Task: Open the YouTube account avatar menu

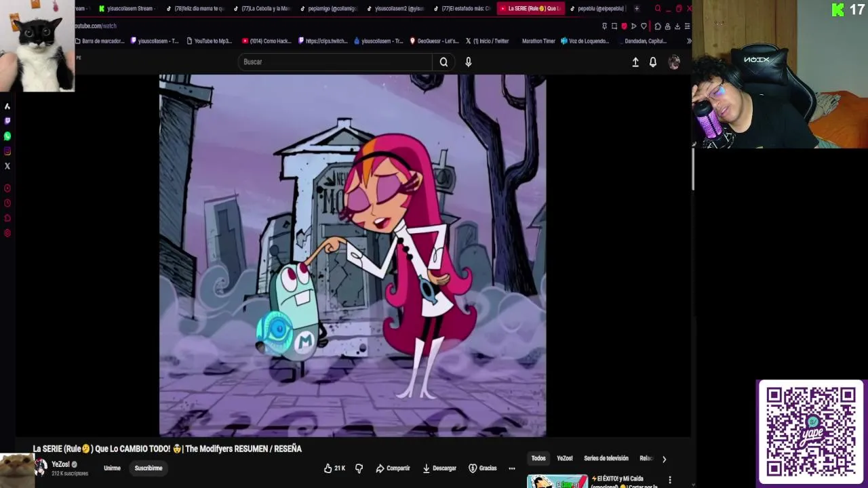Action: (674, 62)
